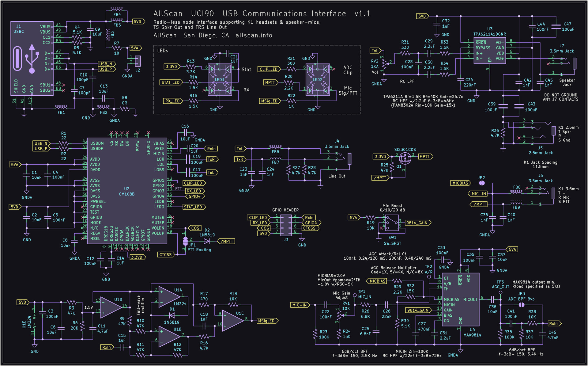Click the LED2 Clip indicator component
Image resolution: width=588 pixels, height=366 pixels.
click(318, 80)
